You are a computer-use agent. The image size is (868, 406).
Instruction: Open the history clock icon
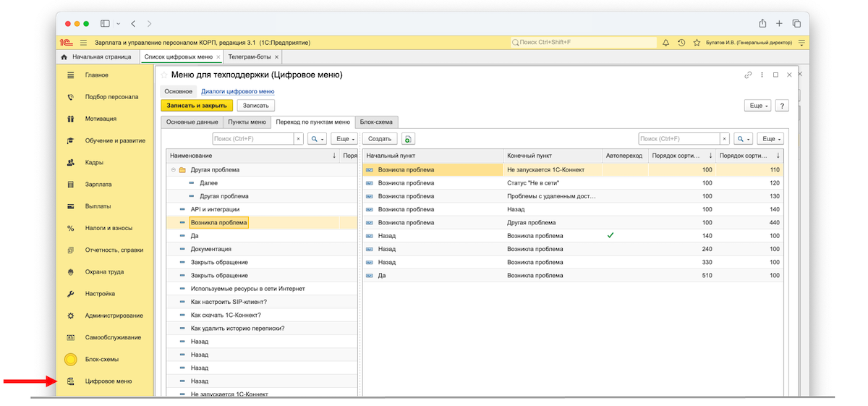coord(681,43)
